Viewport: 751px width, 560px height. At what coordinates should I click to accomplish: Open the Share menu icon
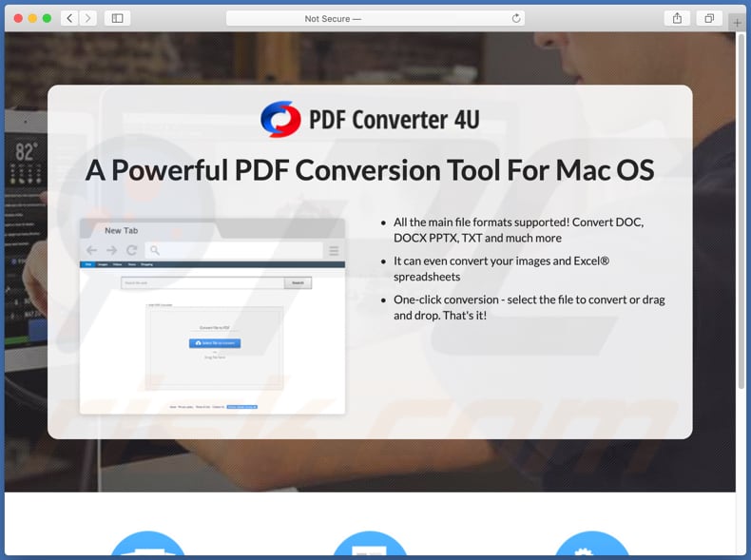pos(677,18)
